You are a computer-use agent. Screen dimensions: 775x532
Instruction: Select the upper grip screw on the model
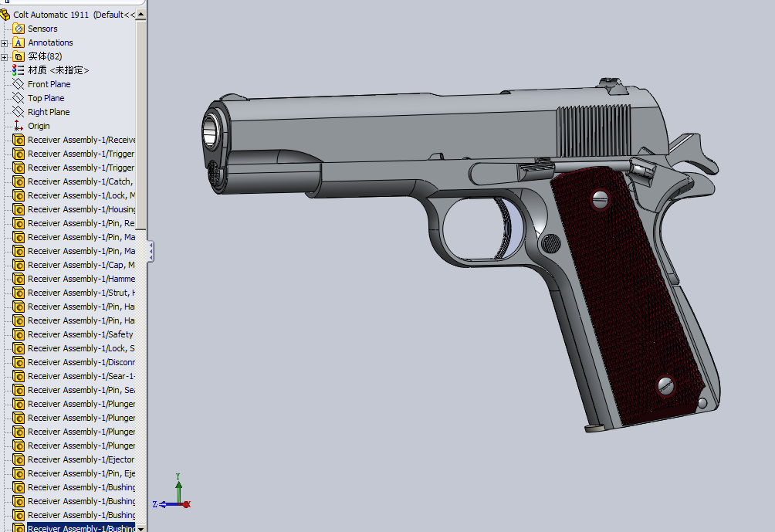pyautogui.click(x=601, y=200)
